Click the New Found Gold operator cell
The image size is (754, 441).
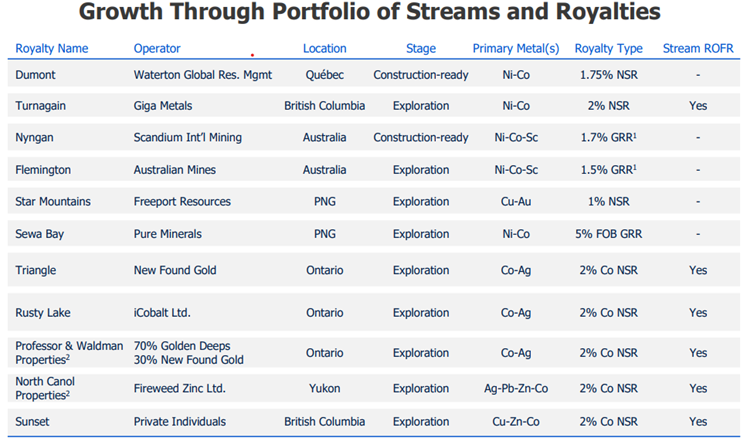(175, 270)
